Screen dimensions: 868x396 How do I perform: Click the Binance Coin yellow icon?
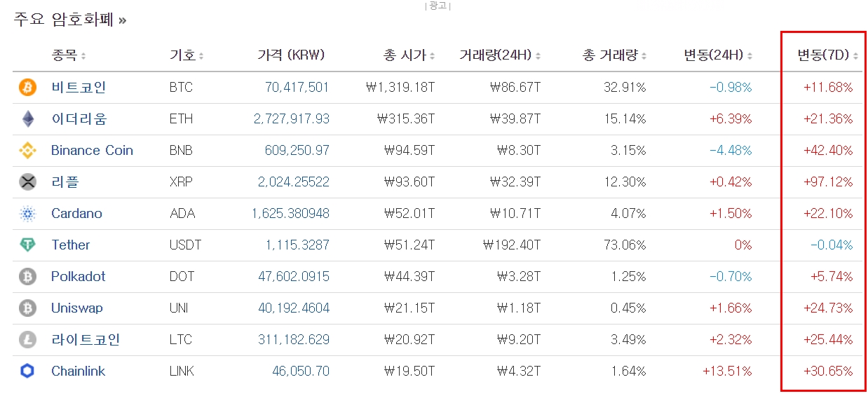pyautogui.click(x=27, y=151)
